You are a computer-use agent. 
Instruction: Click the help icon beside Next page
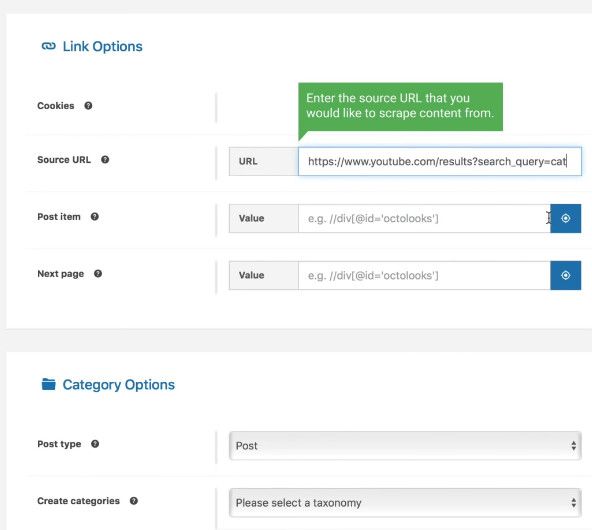[x=98, y=274]
